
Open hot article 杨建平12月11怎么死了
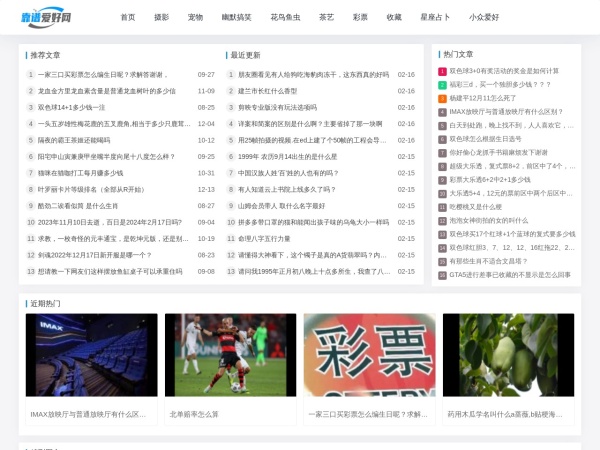483,98
